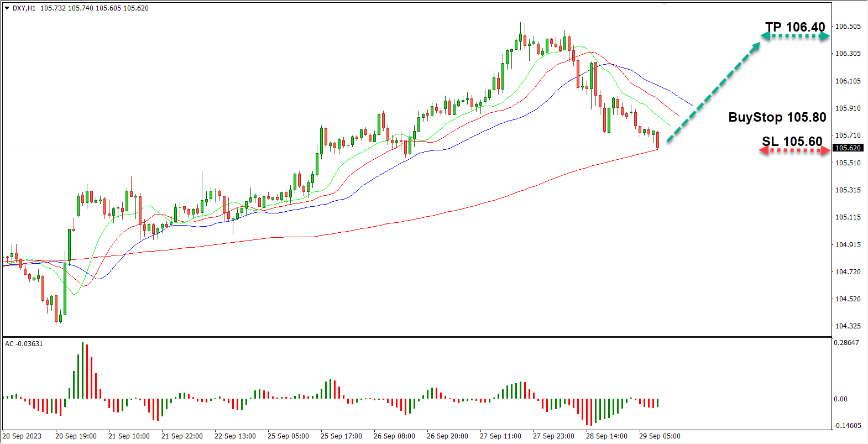
Task: Click the 25 Sep 17:00 time label
Action: pos(341,436)
